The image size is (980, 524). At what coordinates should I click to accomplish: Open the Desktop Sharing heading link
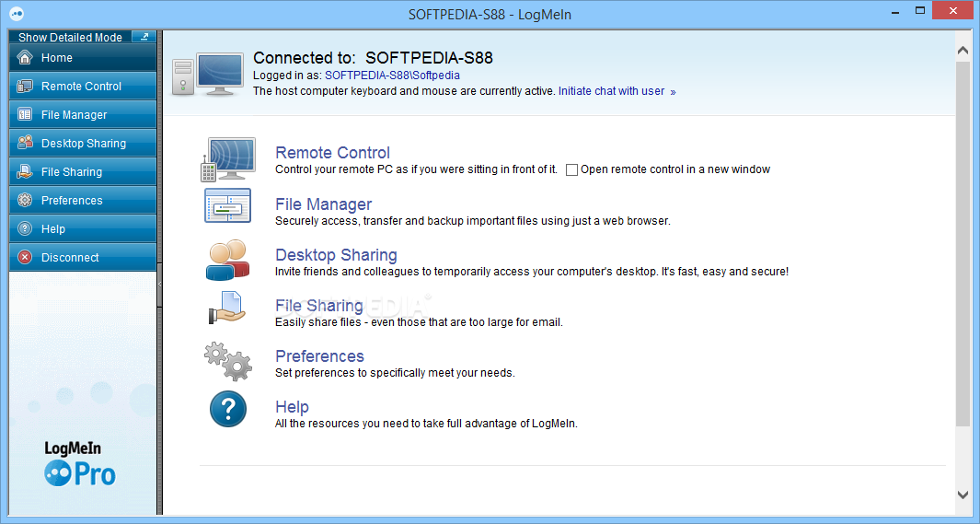click(x=336, y=255)
